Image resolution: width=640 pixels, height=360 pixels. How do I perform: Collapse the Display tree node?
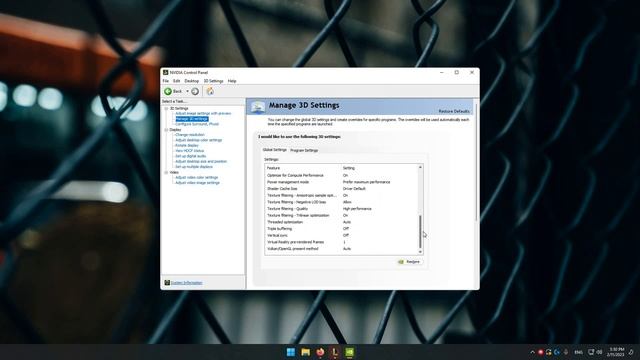(166, 130)
